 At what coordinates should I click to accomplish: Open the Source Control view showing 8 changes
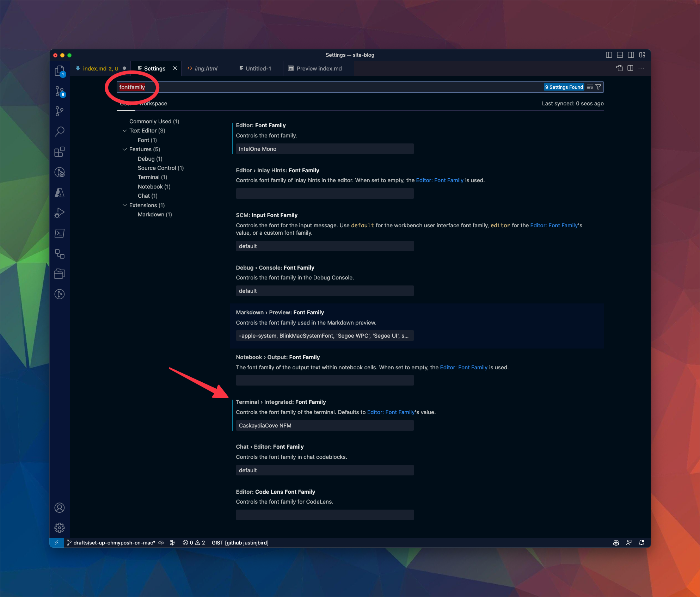[x=60, y=91]
